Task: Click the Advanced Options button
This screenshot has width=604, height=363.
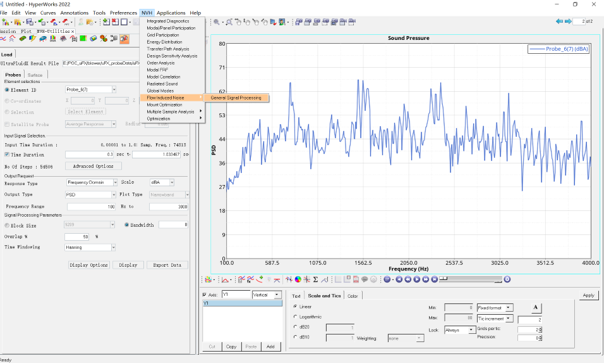Action: 93,166
